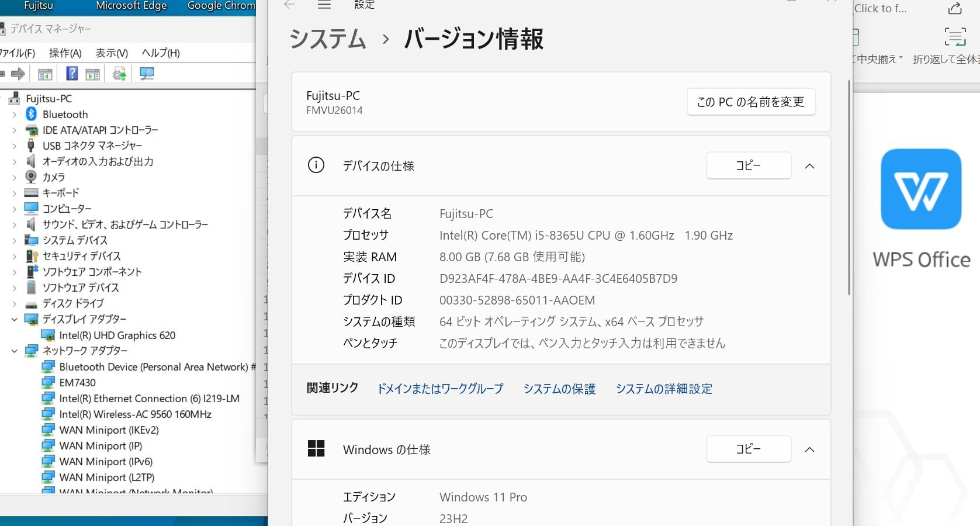Click the device ID D923AF4F-478A-4BE9-AA4F-3C4E6405B7D9
The image size is (980, 526).
point(558,278)
